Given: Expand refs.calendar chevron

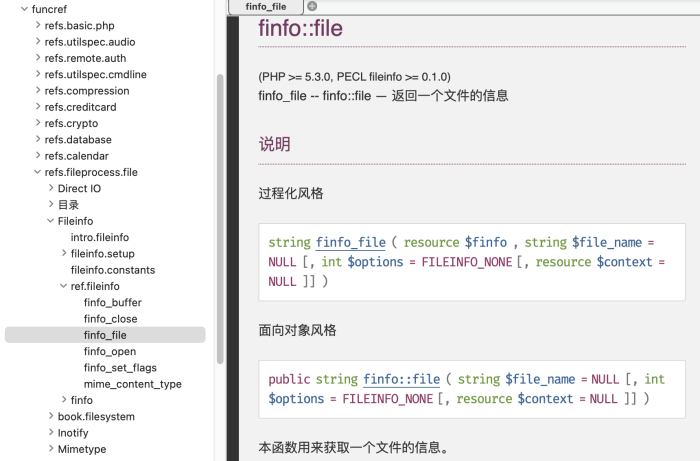Looking at the screenshot, I should 38,155.
